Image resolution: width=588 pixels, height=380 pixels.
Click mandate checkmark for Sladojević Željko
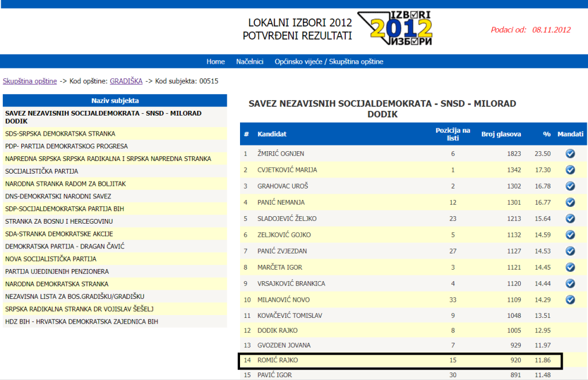click(570, 218)
